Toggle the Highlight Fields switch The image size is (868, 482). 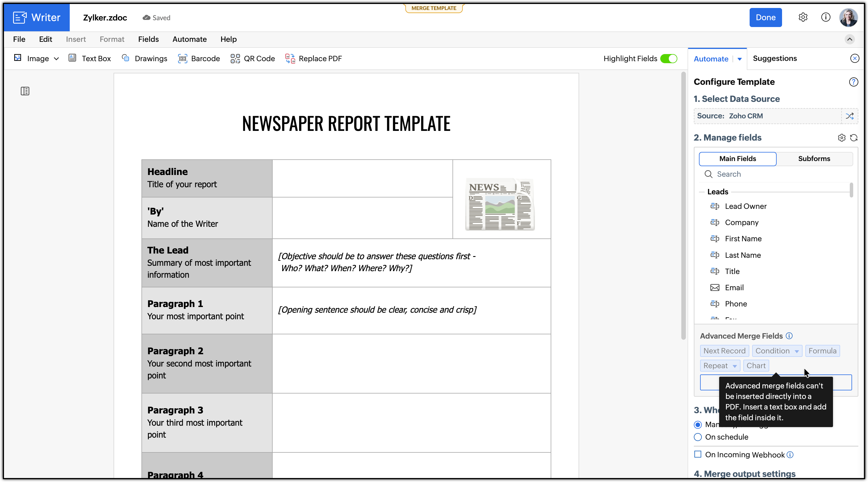click(x=669, y=59)
